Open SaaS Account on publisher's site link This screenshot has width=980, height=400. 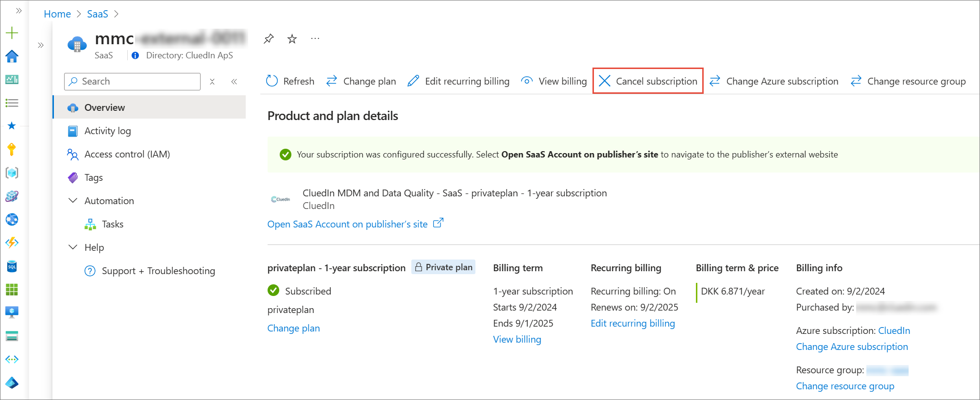tap(355, 224)
